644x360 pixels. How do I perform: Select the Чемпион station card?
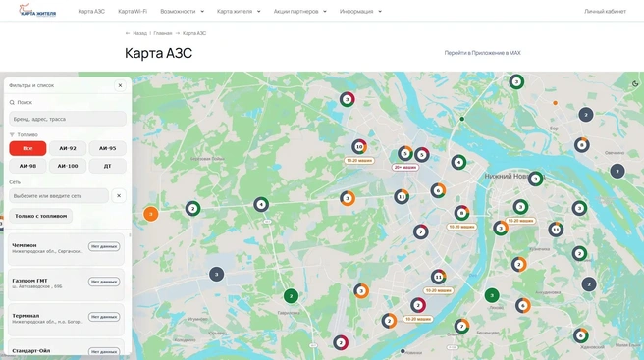[66, 249]
